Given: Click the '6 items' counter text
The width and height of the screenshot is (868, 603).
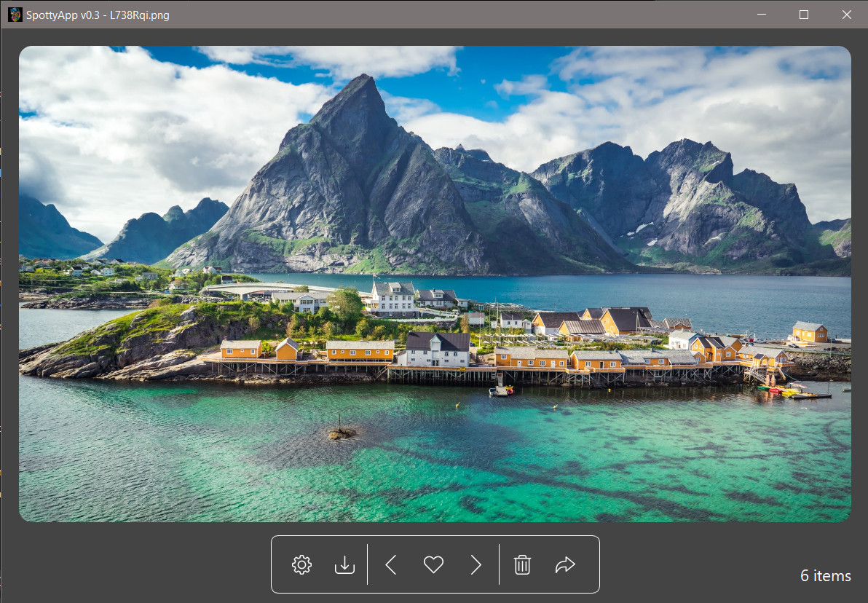Looking at the screenshot, I should [x=825, y=576].
